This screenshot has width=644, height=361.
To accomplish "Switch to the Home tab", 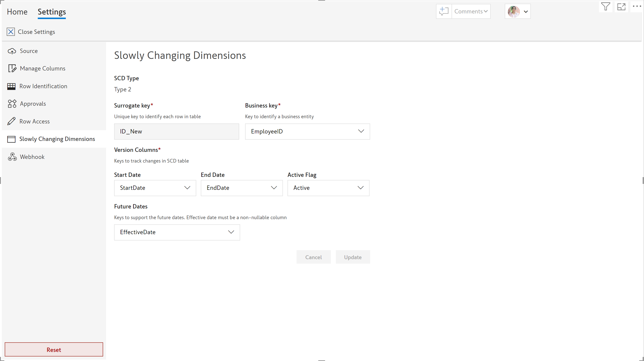I will pos(17,12).
